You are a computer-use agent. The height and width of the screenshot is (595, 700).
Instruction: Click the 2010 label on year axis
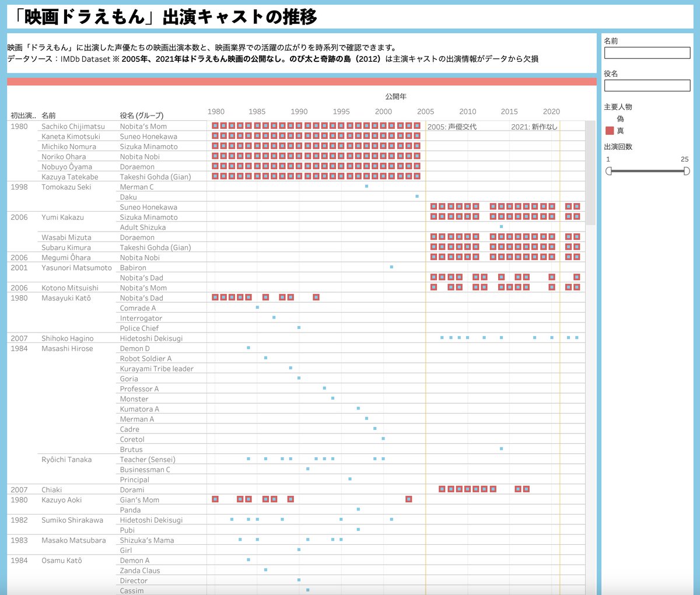pyautogui.click(x=467, y=111)
